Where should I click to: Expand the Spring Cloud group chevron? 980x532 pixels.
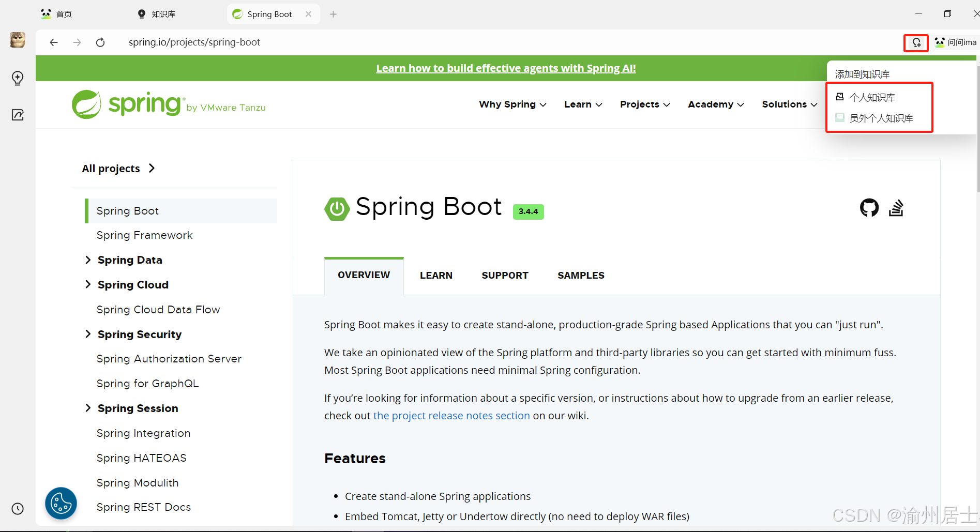88,285
